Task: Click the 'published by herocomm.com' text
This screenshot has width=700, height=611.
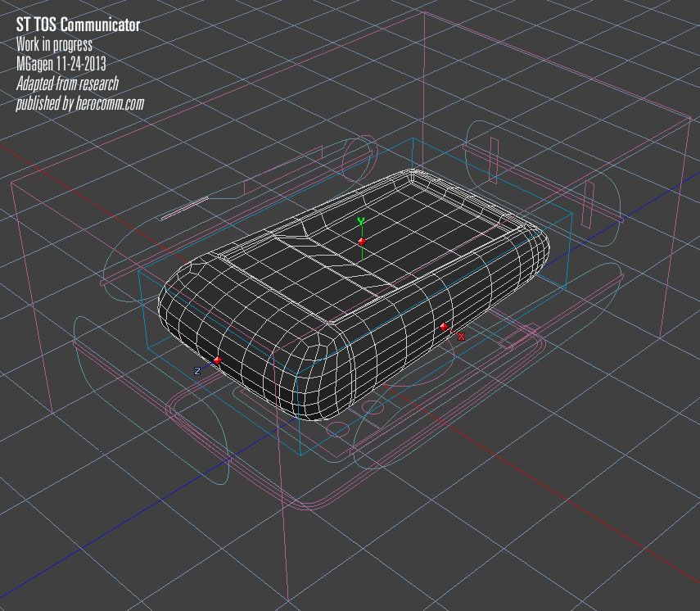Action: (80, 103)
